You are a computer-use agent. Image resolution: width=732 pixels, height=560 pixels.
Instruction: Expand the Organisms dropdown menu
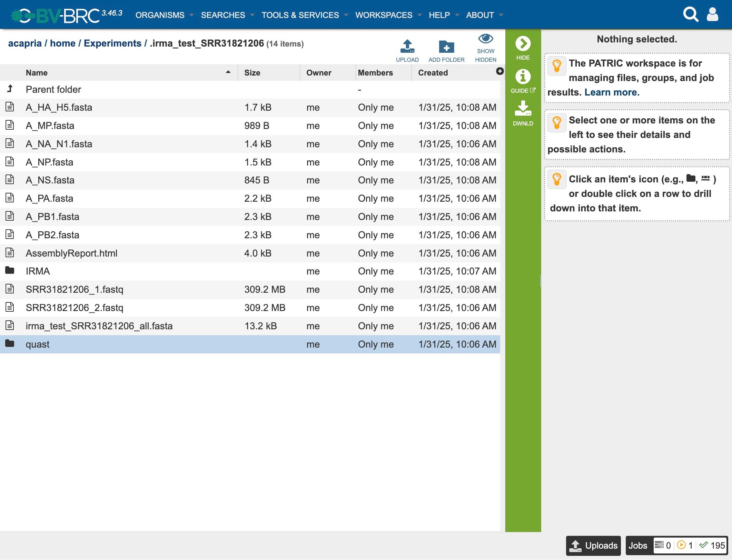click(160, 15)
